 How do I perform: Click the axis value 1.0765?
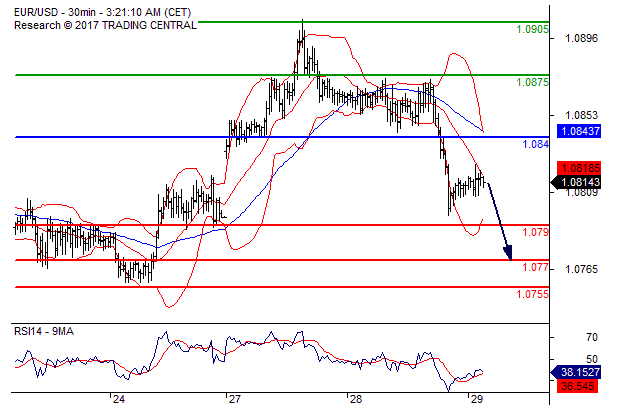pyautogui.click(x=581, y=269)
